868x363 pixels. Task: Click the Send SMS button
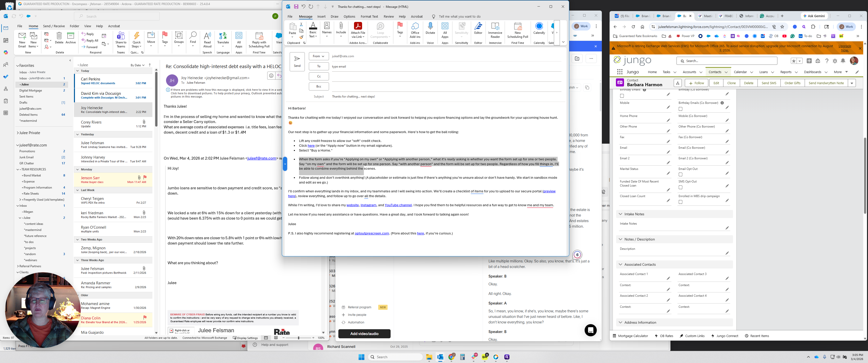(x=769, y=83)
